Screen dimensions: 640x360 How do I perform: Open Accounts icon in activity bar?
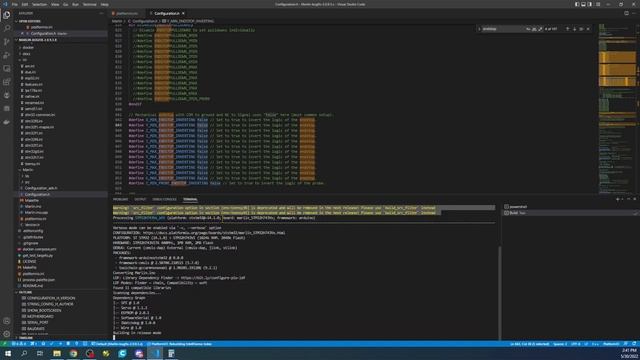(x=7, y=321)
